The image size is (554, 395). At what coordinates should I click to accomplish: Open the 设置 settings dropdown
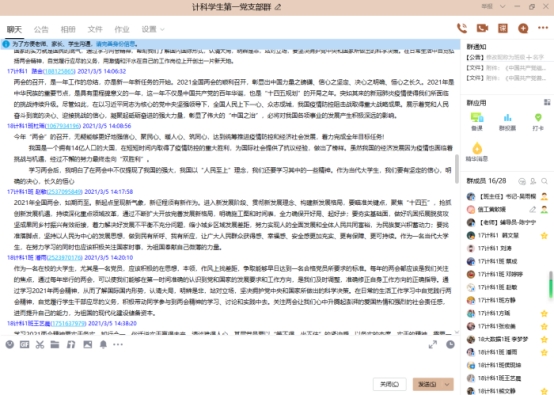[x=153, y=29]
